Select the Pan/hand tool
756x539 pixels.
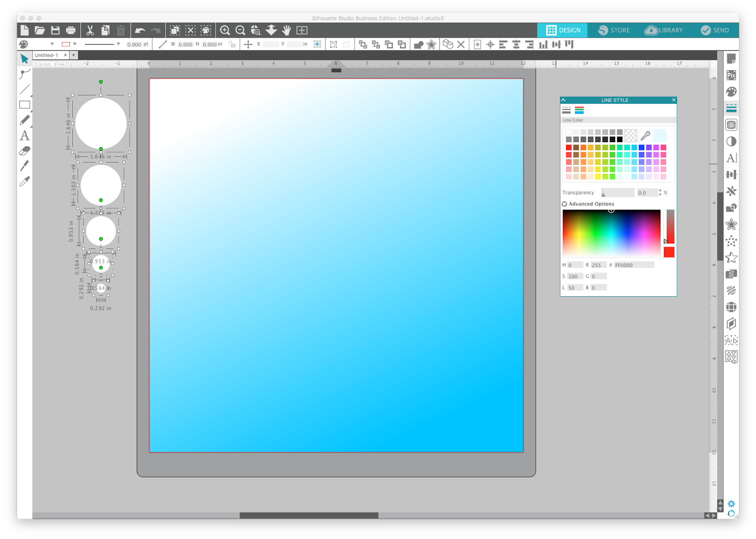(x=286, y=30)
